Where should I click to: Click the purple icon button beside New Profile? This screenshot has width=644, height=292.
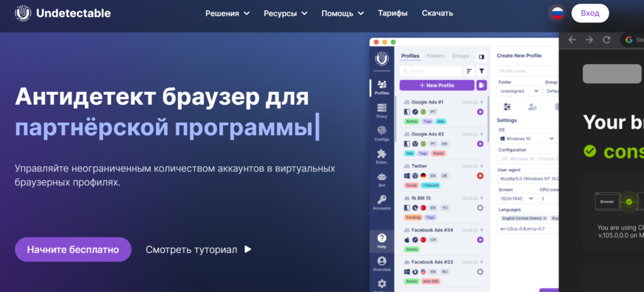(x=481, y=85)
